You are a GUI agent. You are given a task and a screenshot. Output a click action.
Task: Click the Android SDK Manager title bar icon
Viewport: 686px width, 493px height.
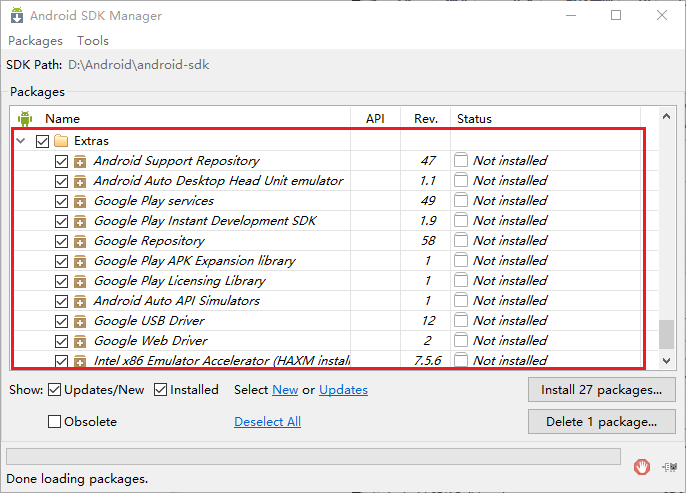point(17,15)
